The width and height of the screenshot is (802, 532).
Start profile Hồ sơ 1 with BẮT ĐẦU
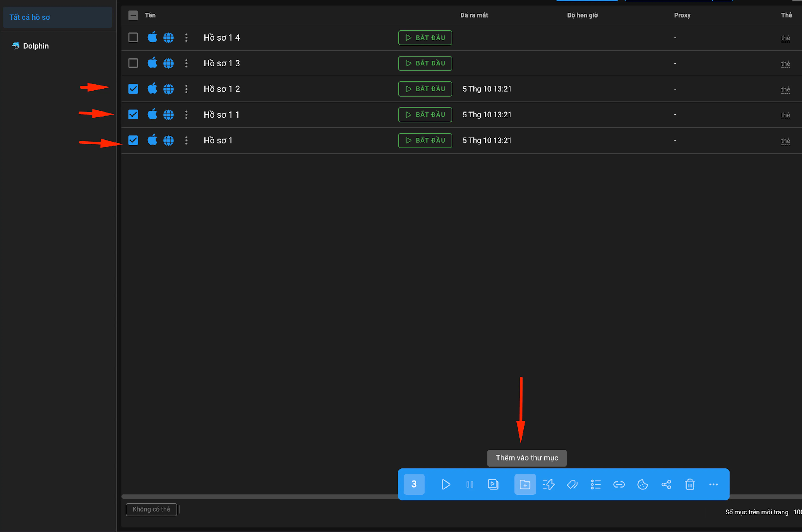pos(425,141)
